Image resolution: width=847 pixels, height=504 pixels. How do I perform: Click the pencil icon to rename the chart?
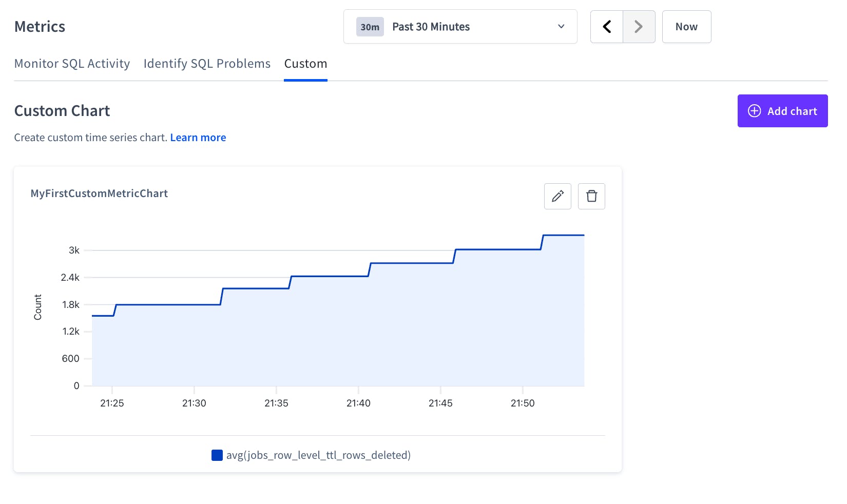pyautogui.click(x=557, y=196)
